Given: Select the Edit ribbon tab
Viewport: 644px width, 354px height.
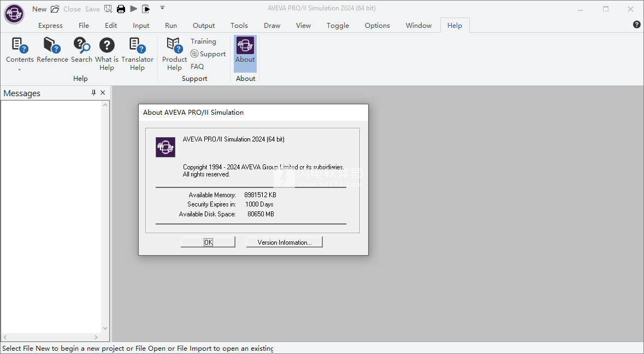Looking at the screenshot, I should point(111,26).
